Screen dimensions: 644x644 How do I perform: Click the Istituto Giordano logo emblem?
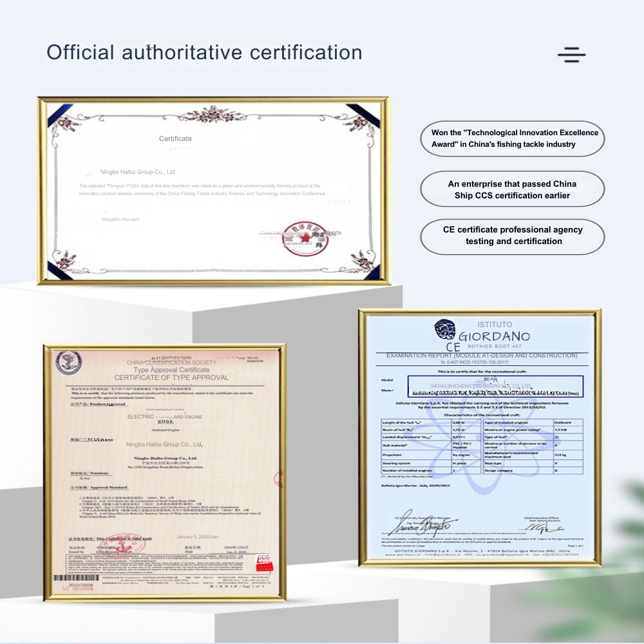pyautogui.click(x=444, y=330)
